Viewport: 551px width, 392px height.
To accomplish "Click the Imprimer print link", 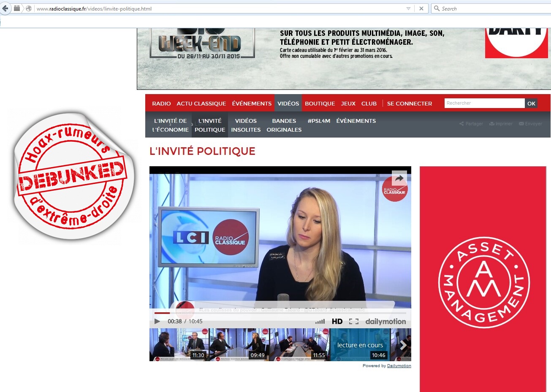I will pyautogui.click(x=501, y=124).
